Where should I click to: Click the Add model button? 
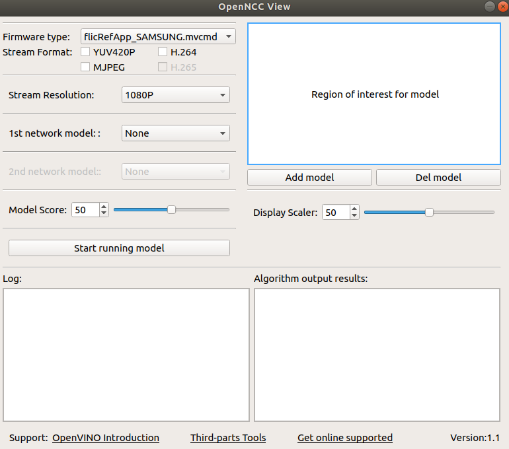(x=309, y=177)
